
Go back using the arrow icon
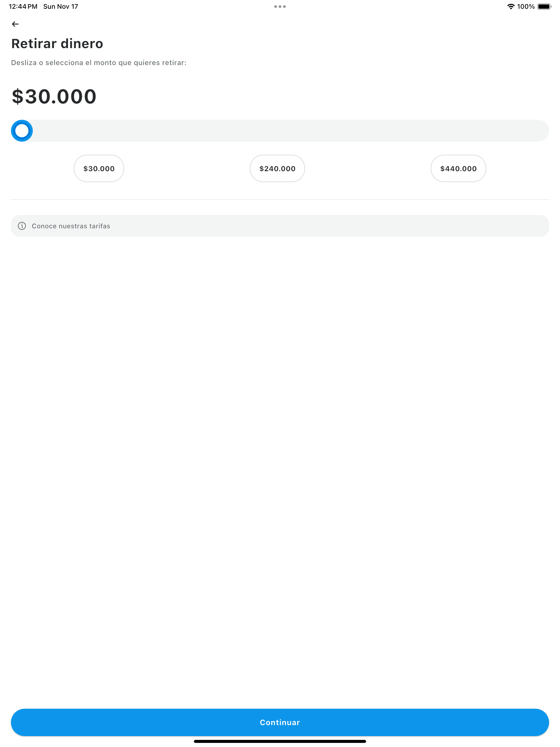(15, 24)
